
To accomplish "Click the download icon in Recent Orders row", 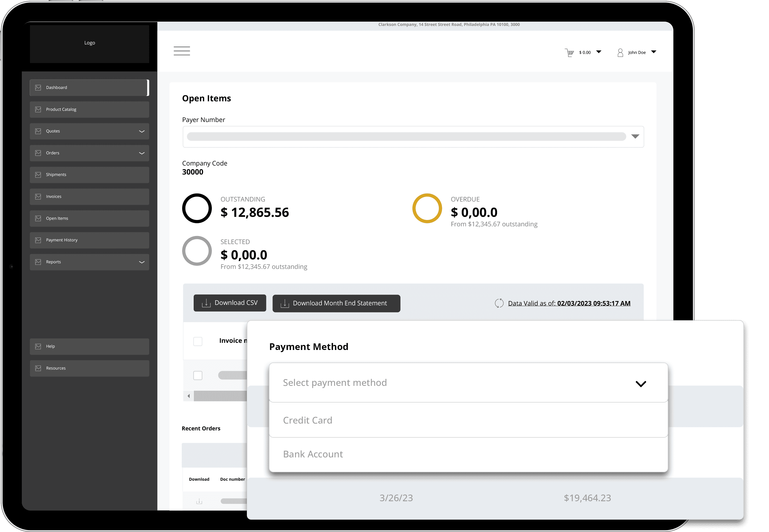I will [199, 501].
